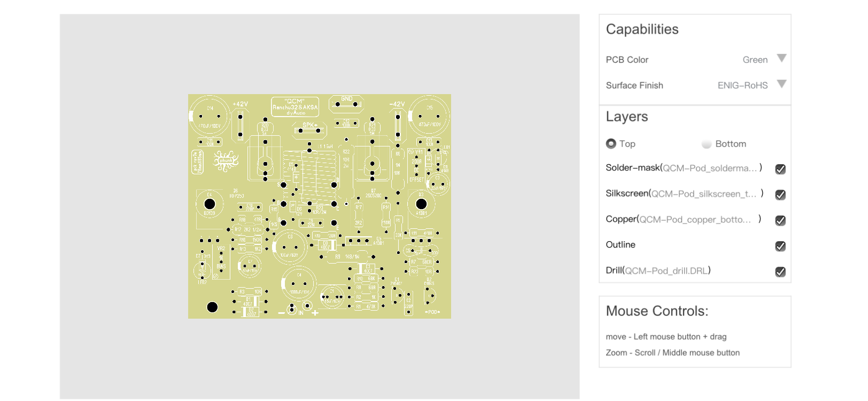Toggle the Silkscreen layer checkbox
868x401 pixels.
coord(780,195)
